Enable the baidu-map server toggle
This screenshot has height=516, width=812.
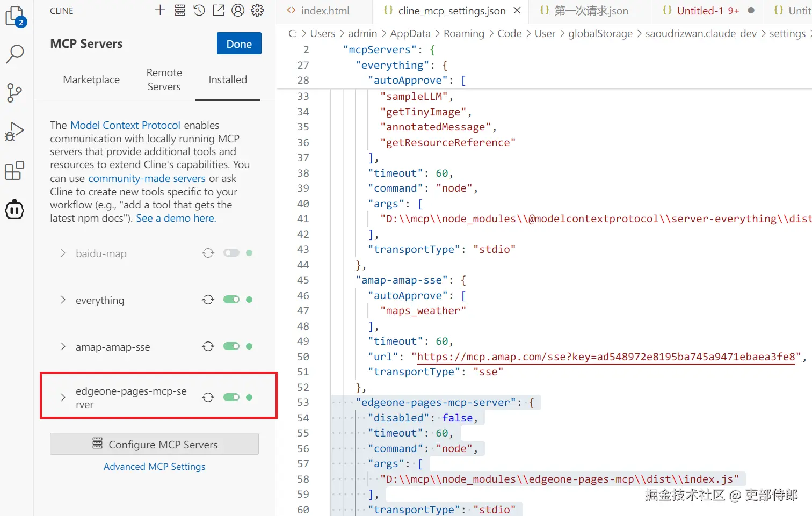pos(231,253)
